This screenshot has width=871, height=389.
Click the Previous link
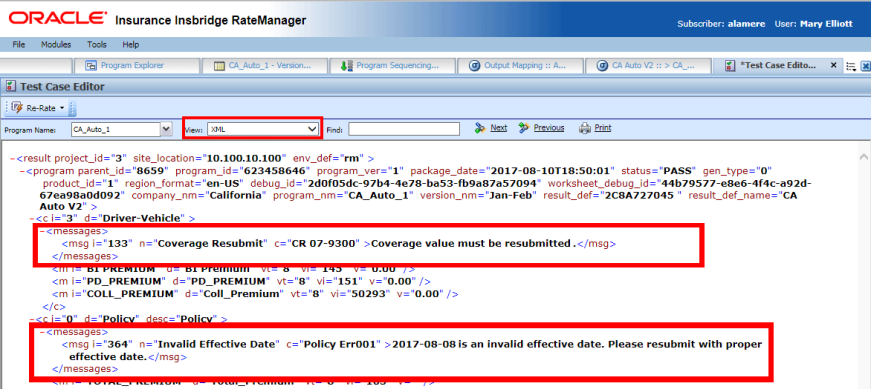tap(549, 128)
